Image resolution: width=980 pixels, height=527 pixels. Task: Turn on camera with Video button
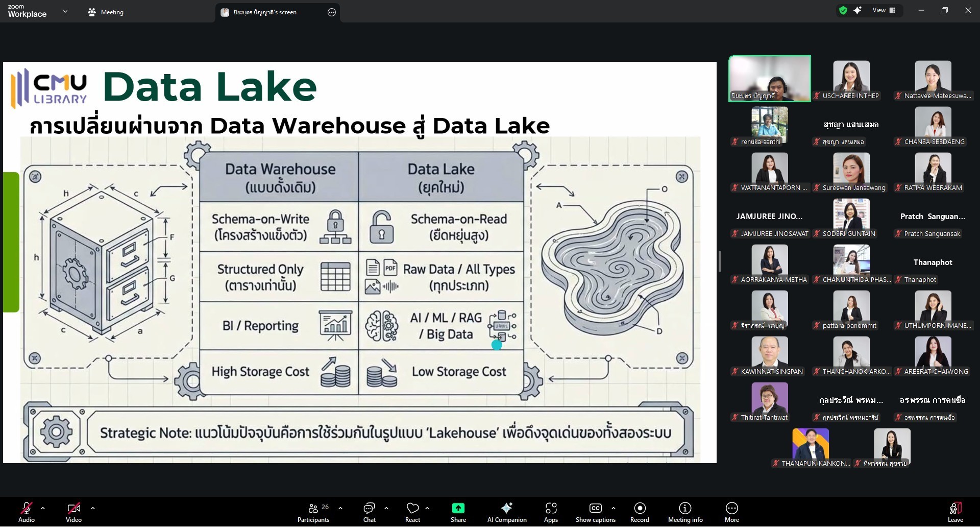(x=73, y=512)
